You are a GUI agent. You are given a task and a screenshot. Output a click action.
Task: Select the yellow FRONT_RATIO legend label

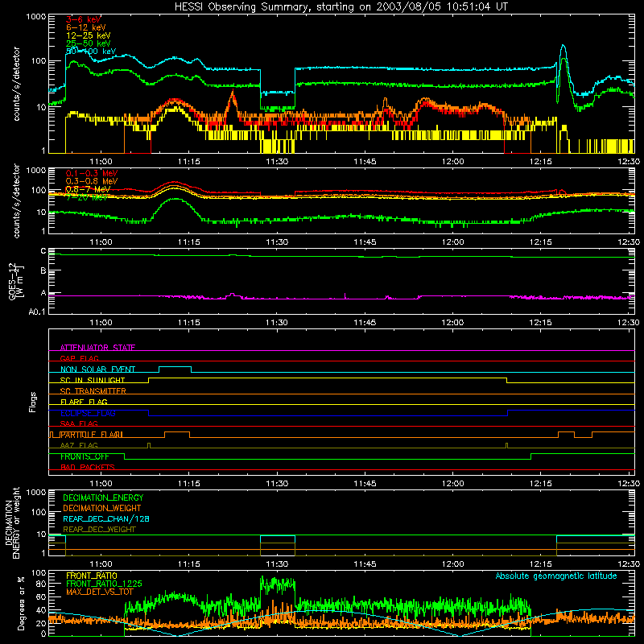pyautogui.click(x=92, y=576)
